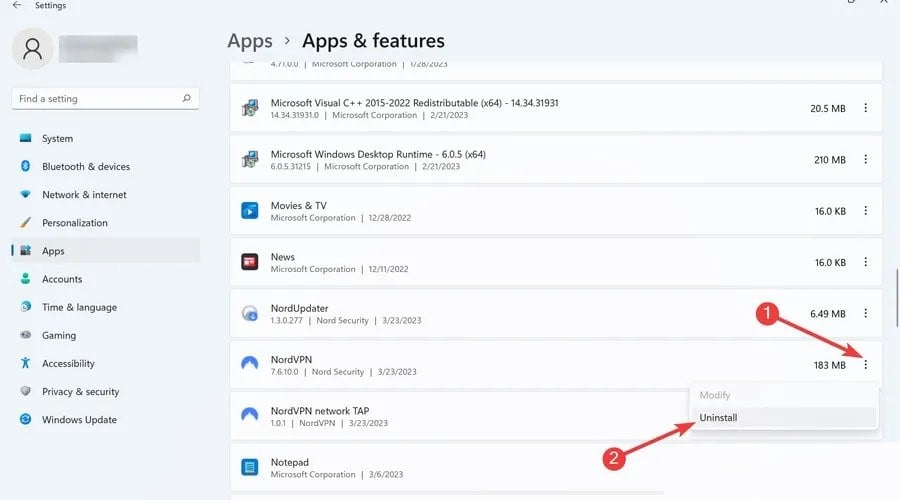Click the greyed Modify menu entry

(783, 395)
